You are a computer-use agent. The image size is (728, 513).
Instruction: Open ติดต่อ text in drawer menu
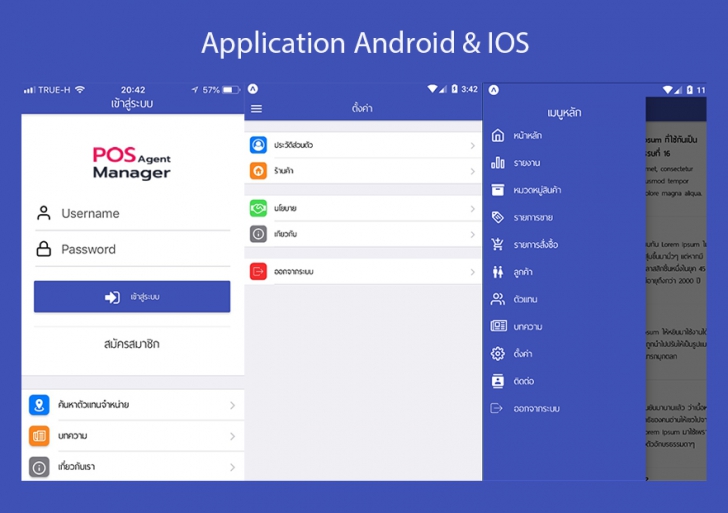point(523,381)
